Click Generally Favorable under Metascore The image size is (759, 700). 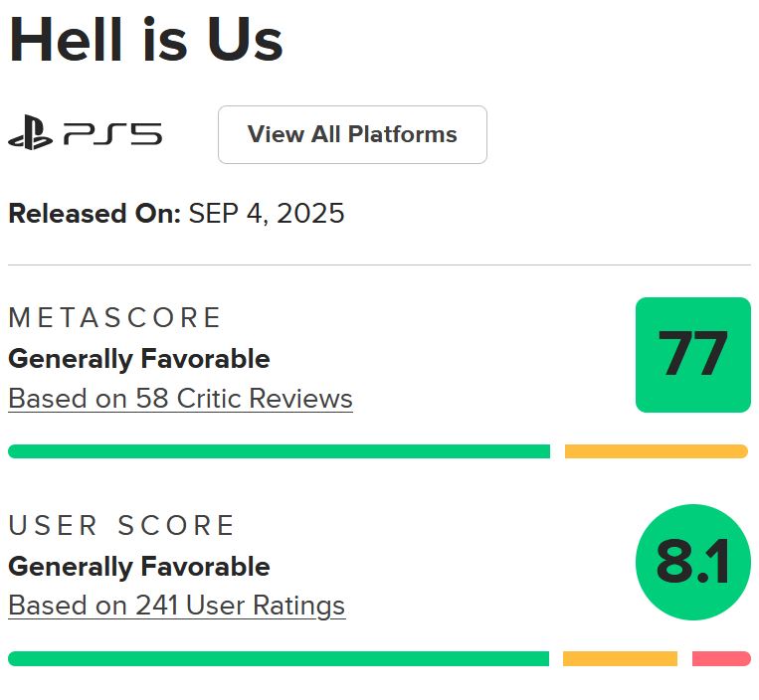coord(139,358)
